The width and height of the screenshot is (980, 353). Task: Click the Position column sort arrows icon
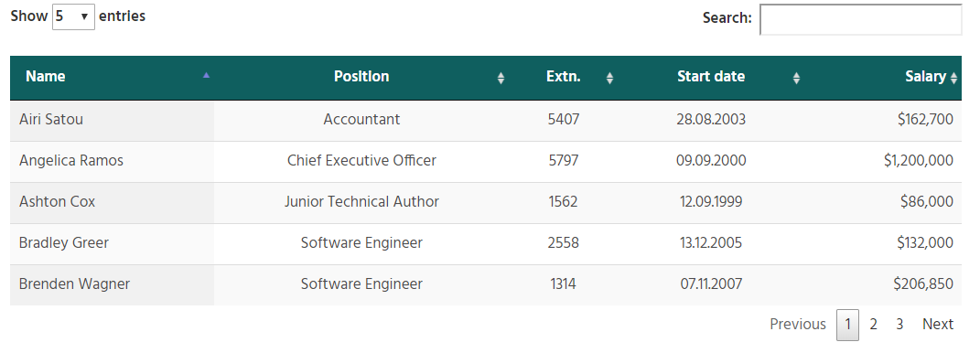point(501,78)
